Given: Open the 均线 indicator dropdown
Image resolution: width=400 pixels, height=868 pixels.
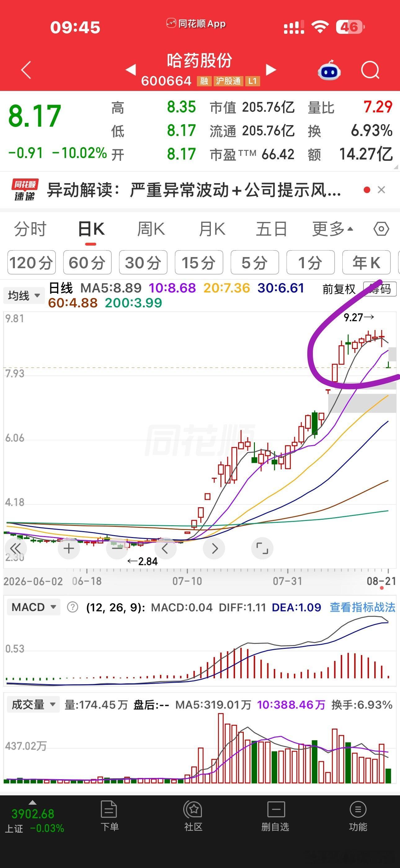Looking at the screenshot, I should coord(24,296).
